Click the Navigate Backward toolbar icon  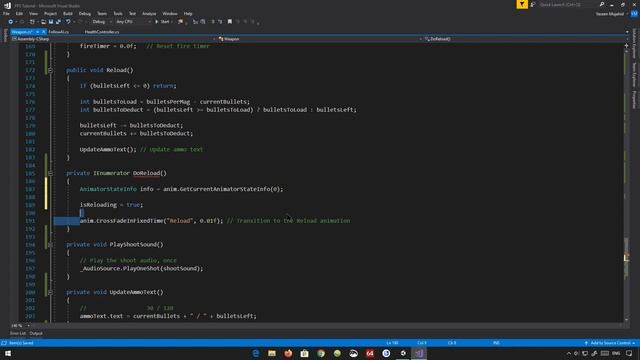[x=11, y=22]
